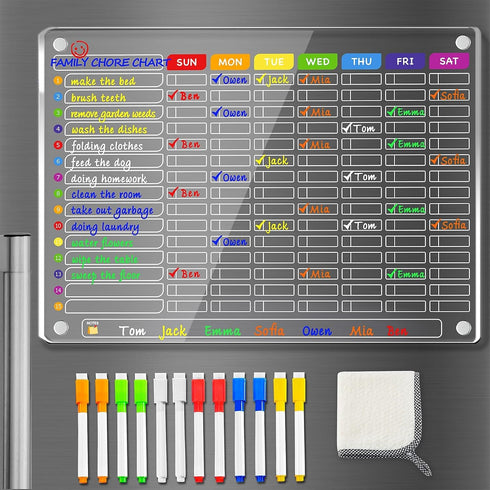Select number 11 circle beside water flowers
The width and height of the screenshot is (490, 490).
pyautogui.click(x=58, y=242)
